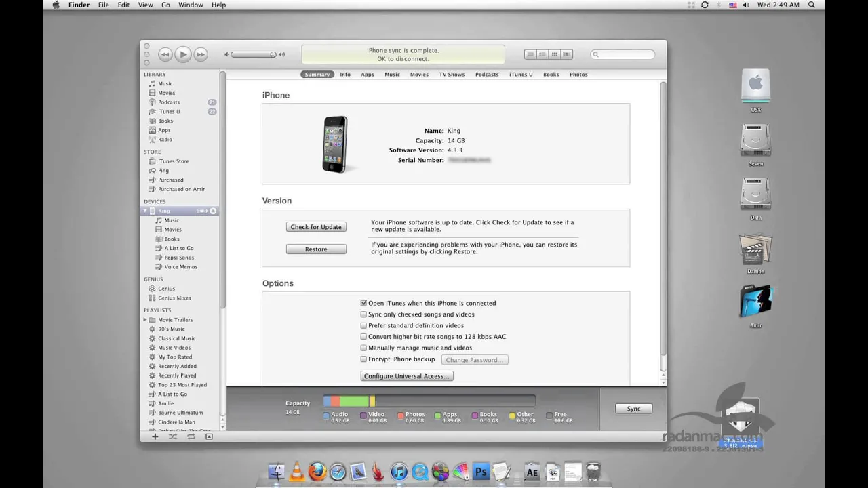Expand the Movie Trailers playlist folder
This screenshot has height=488, width=868.
pyautogui.click(x=144, y=320)
